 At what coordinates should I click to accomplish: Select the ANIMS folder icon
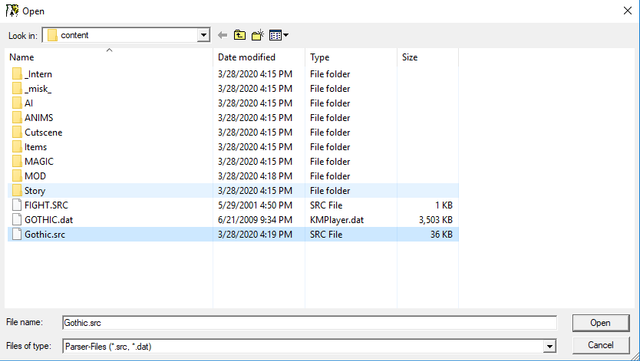[x=17, y=118]
